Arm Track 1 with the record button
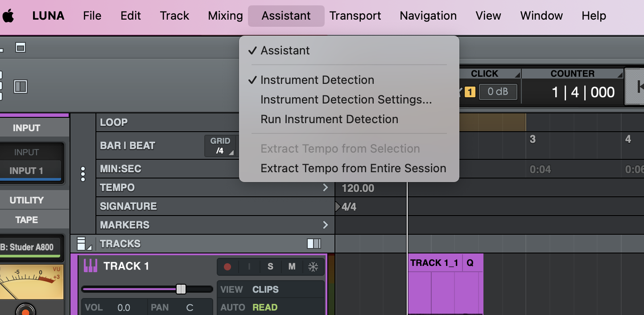Screen dimensions: 644x315 227,267
